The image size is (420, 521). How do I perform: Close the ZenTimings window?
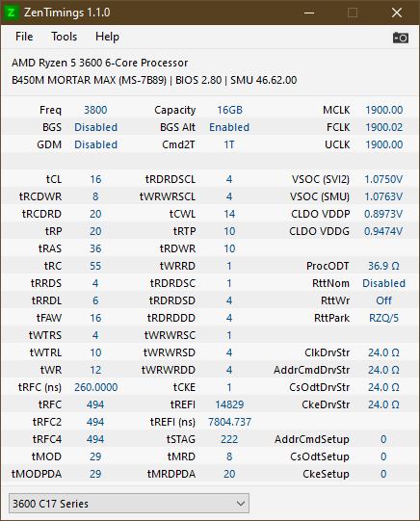coord(397,13)
